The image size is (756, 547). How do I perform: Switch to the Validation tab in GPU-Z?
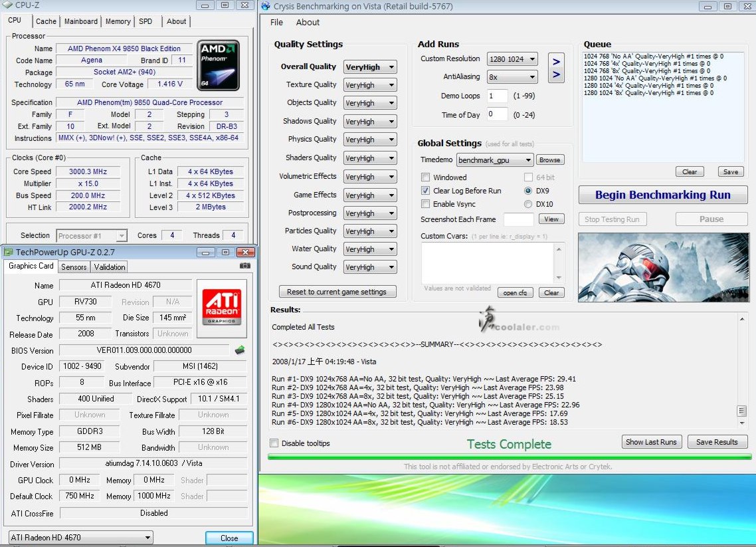tap(110, 267)
